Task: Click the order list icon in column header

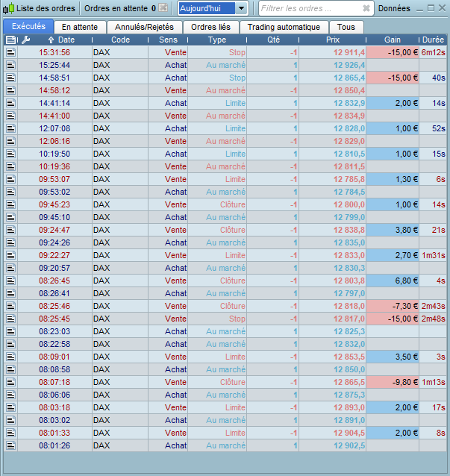Action: 10,40
